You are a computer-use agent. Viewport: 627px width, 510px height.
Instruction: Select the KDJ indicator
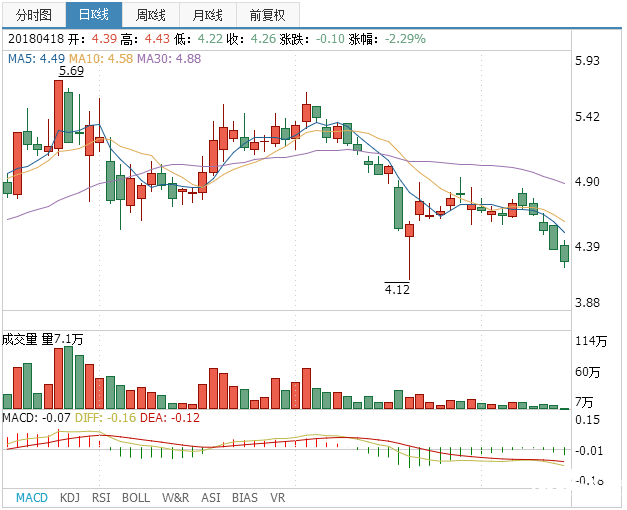point(70,498)
